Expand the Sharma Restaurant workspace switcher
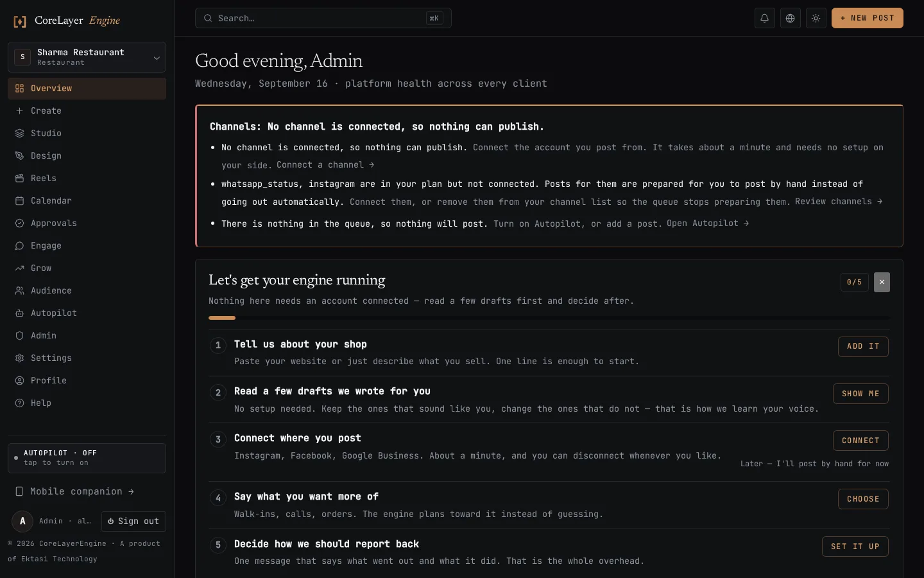The width and height of the screenshot is (924, 578). tap(87, 57)
